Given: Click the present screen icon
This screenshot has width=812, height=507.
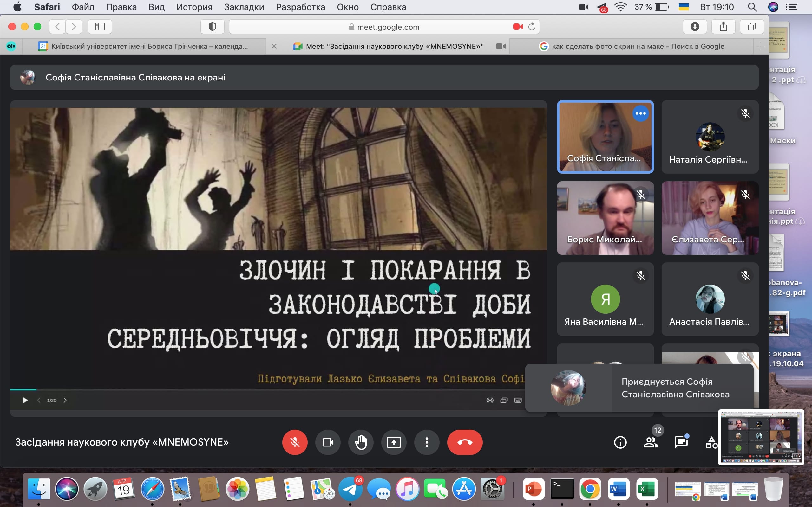Looking at the screenshot, I should [394, 442].
